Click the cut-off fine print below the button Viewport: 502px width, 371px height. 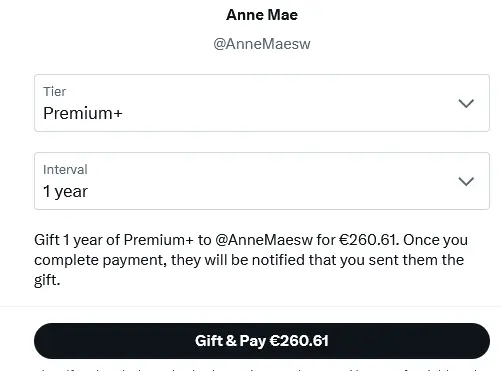(x=262, y=368)
